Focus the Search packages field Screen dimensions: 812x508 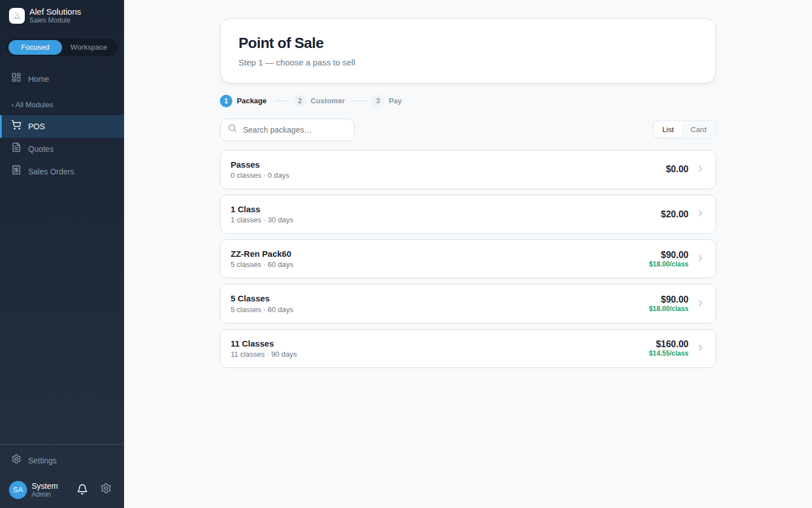click(287, 130)
